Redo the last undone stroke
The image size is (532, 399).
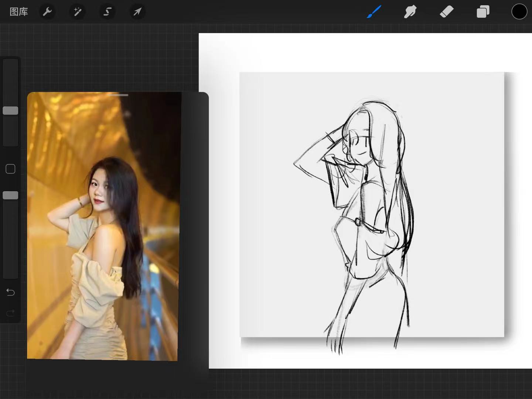10,313
